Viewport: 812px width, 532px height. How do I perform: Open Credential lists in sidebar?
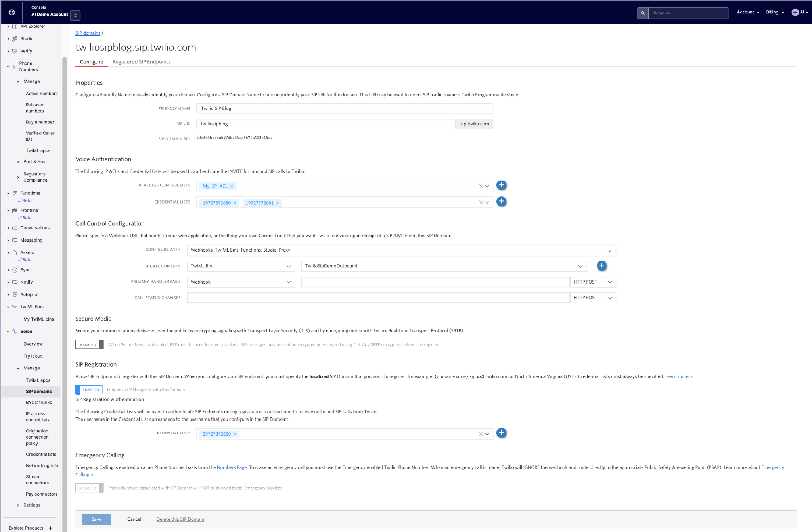(41, 455)
